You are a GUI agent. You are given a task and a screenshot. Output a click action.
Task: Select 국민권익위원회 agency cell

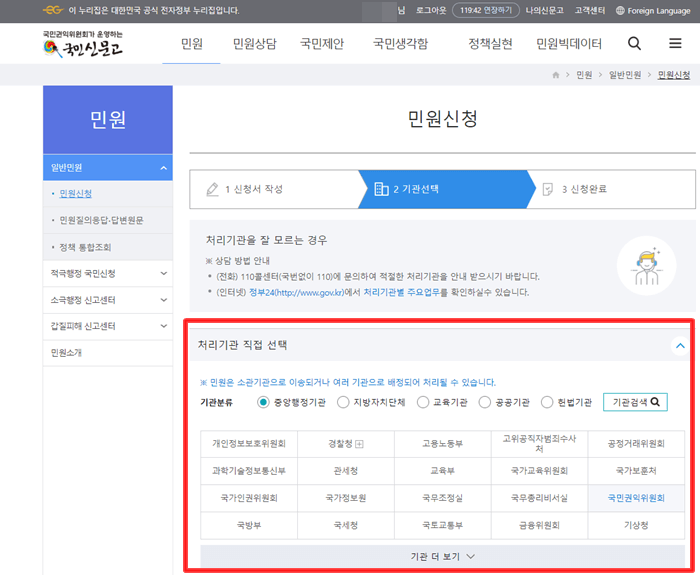[636, 498]
